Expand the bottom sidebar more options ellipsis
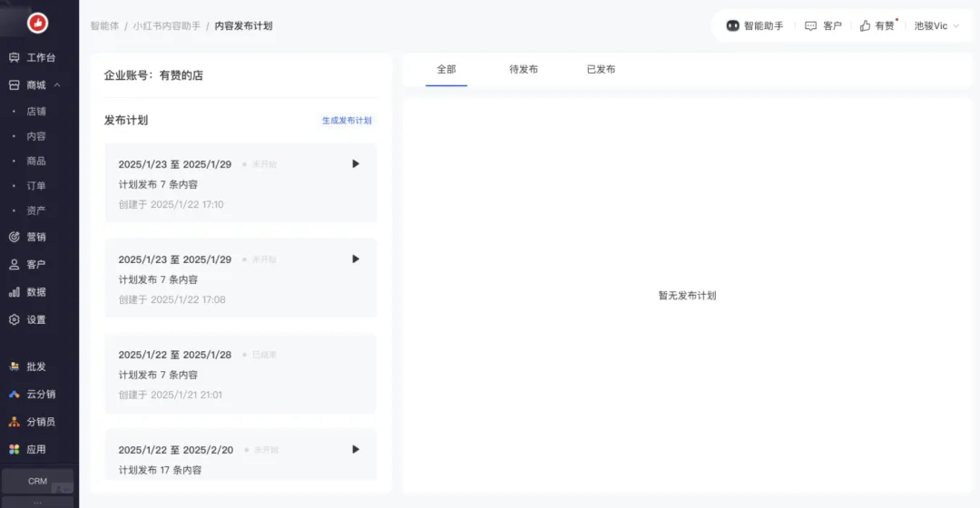Image resolution: width=980 pixels, height=508 pixels. pyautogui.click(x=37, y=502)
